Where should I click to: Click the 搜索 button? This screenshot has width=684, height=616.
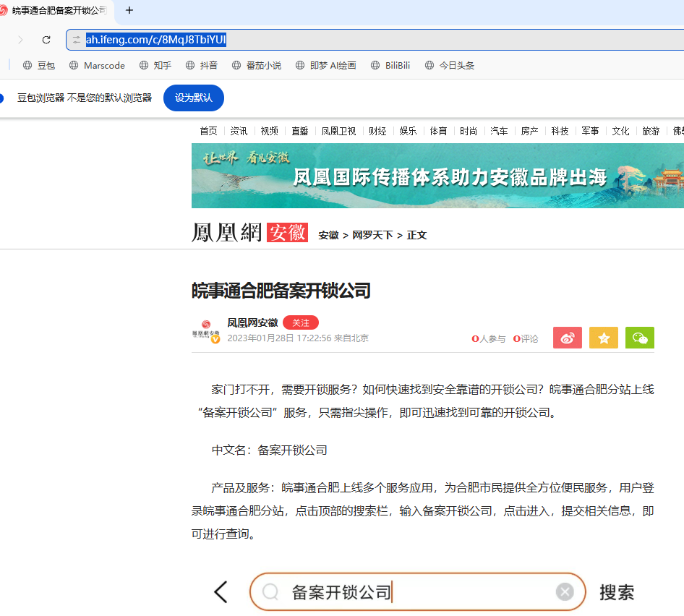tap(617, 592)
